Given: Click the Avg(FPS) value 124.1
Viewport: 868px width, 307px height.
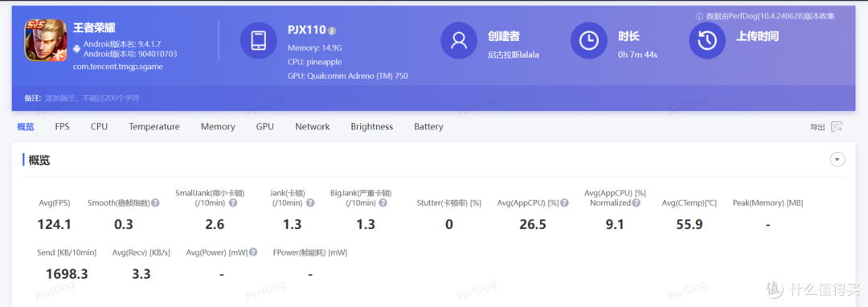Looking at the screenshot, I should [x=55, y=224].
